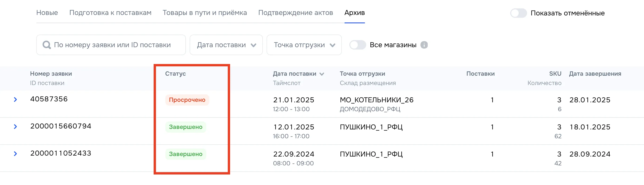Enable the Показать отменённые toggle

pos(518,13)
